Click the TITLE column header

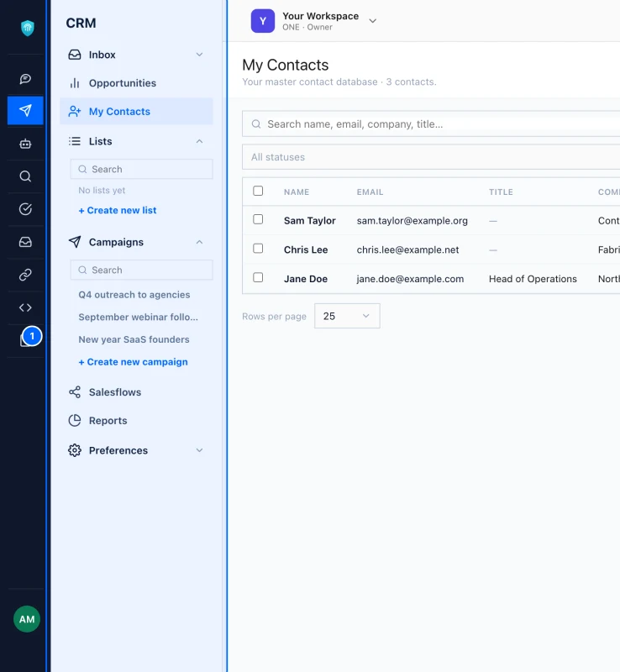pos(501,192)
